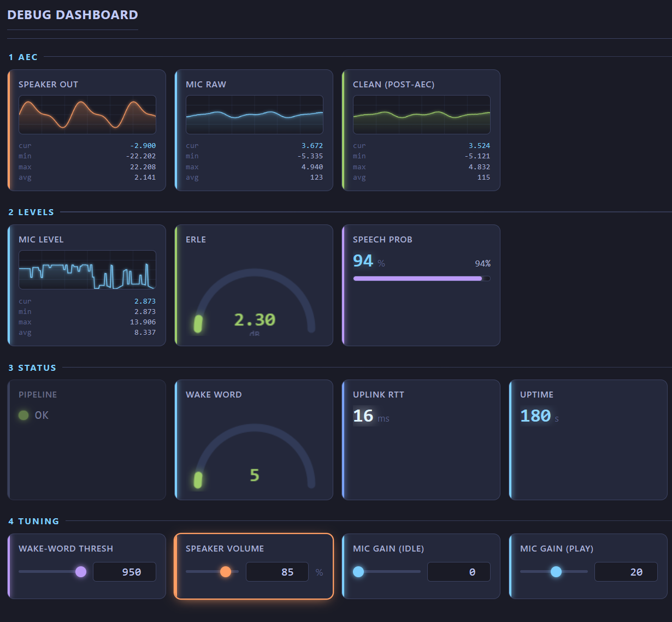Click the MIC LEVEL card title
The height and width of the screenshot is (622, 672).
point(41,239)
